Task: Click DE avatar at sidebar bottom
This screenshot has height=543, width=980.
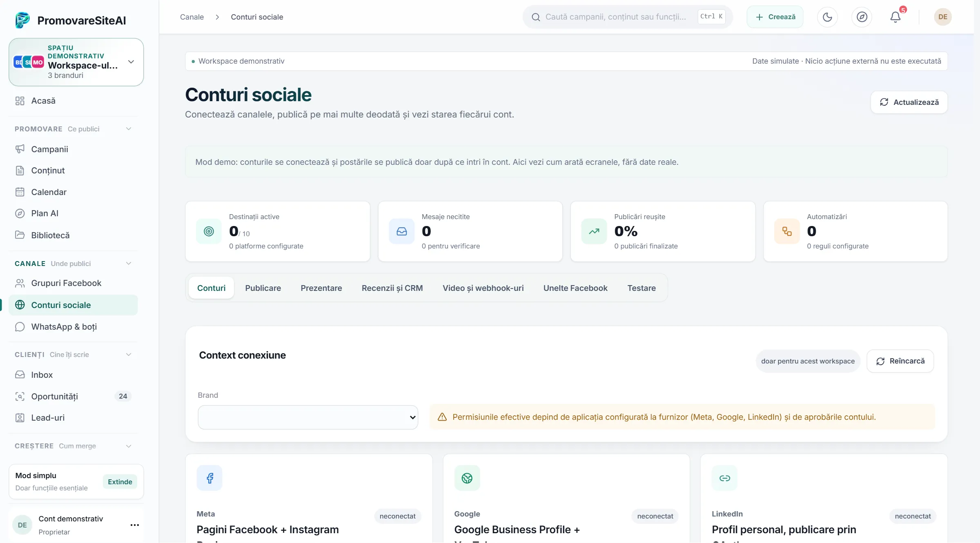Action: pyautogui.click(x=22, y=525)
